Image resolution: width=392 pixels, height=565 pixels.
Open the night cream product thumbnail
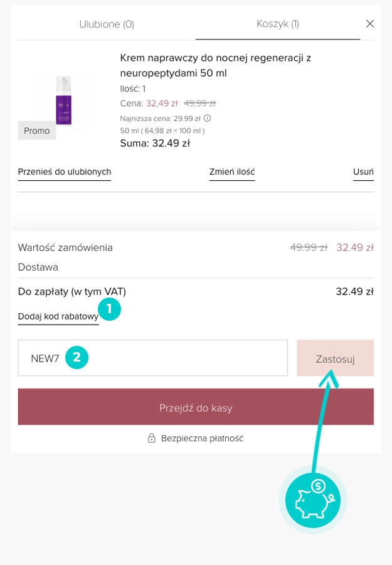64,100
